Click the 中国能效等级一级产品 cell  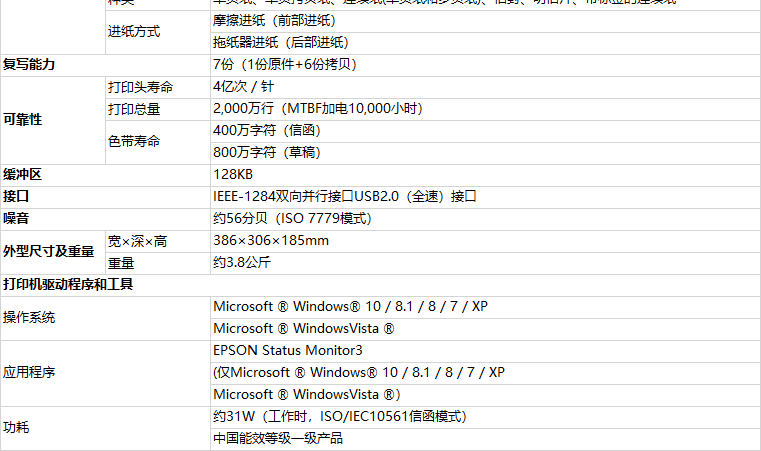coord(278,438)
